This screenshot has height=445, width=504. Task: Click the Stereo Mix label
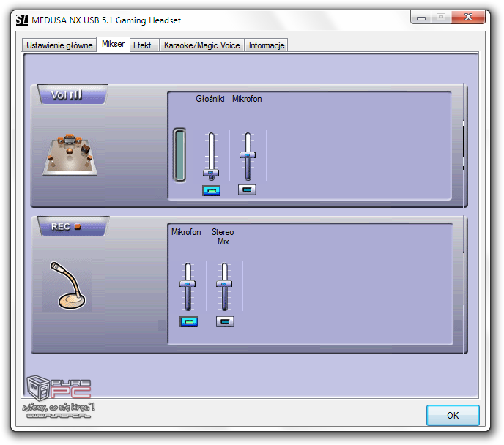(223, 236)
